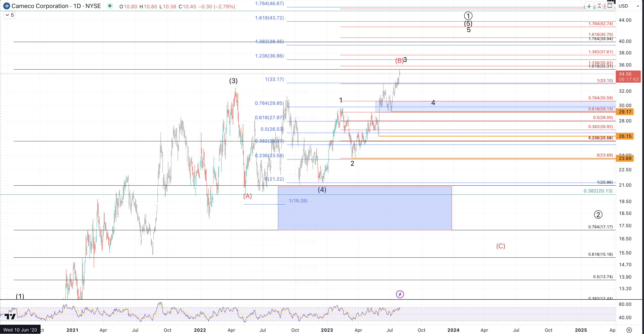Expand the indicators legend chevron showing 5
644x334 pixels.
coord(10,15)
